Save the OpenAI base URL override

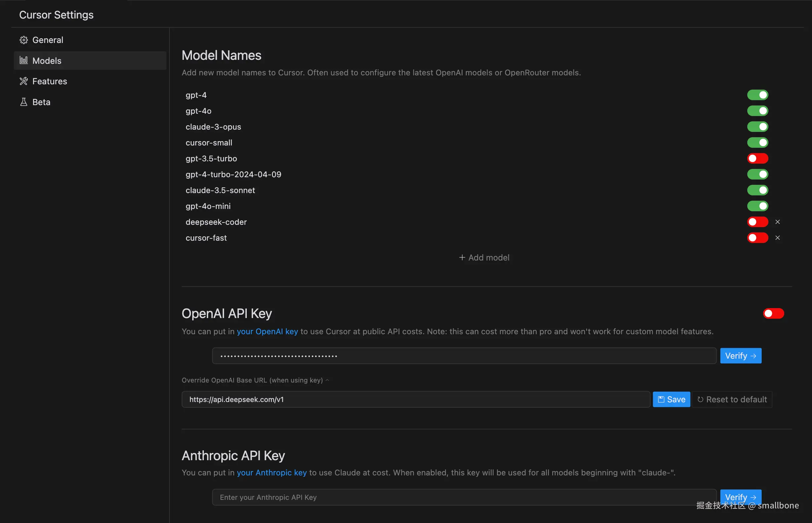671,399
